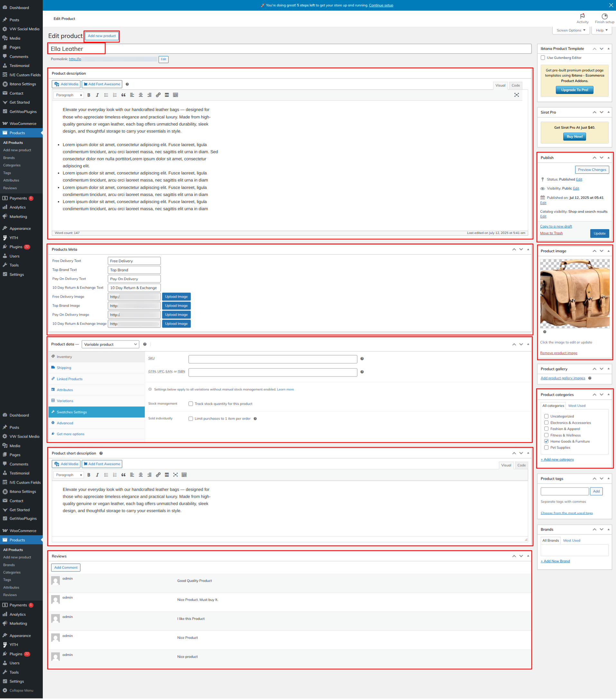Open the Variable product type dropdown

[x=110, y=344]
